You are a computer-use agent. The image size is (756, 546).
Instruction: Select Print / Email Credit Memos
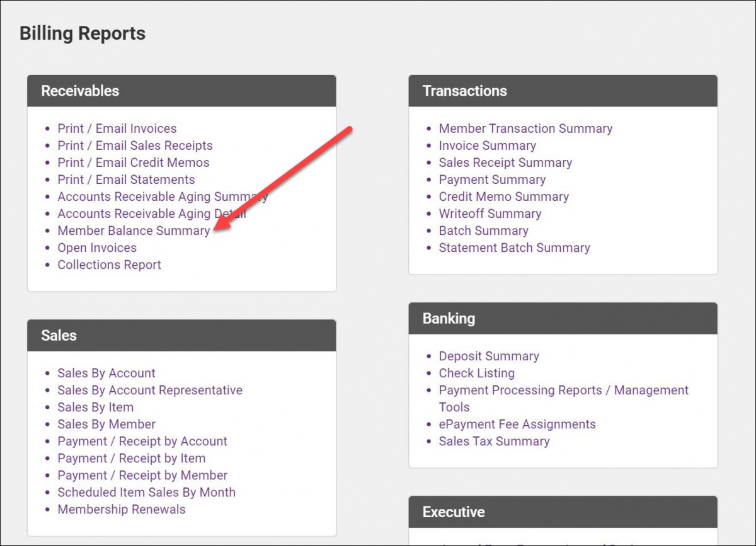click(133, 163)
